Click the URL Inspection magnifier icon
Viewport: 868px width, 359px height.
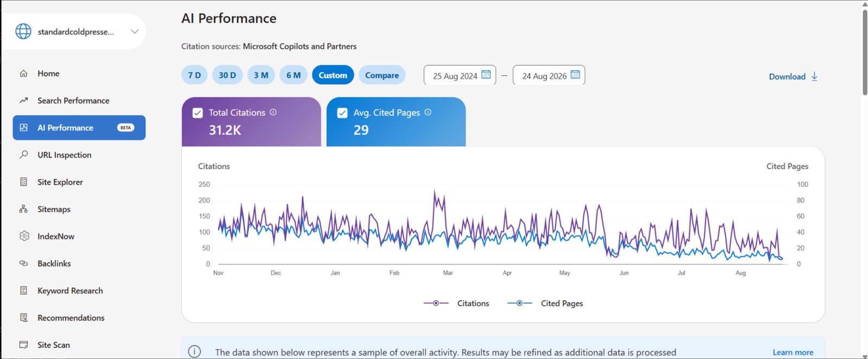pos(23,155)
